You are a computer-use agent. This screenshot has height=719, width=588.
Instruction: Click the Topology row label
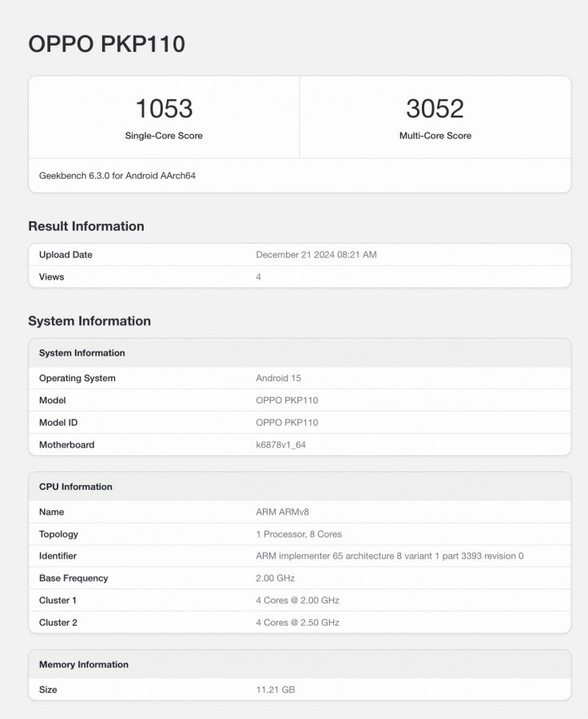(58, 534)
